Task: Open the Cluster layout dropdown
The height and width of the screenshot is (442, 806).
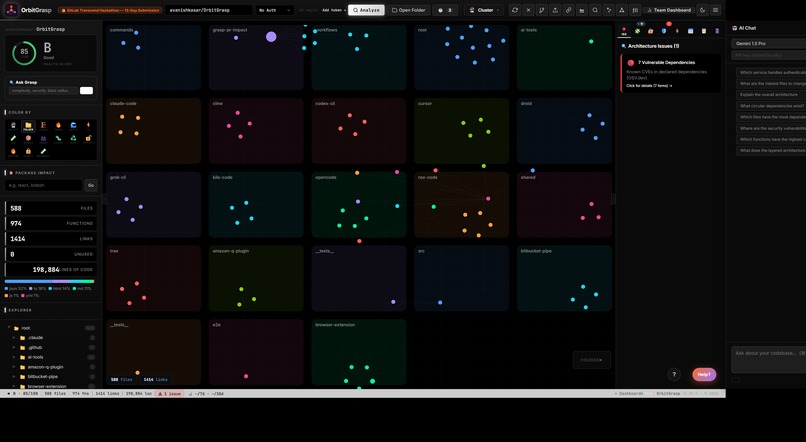Action: pyautogui.click(x=484, y=10)
